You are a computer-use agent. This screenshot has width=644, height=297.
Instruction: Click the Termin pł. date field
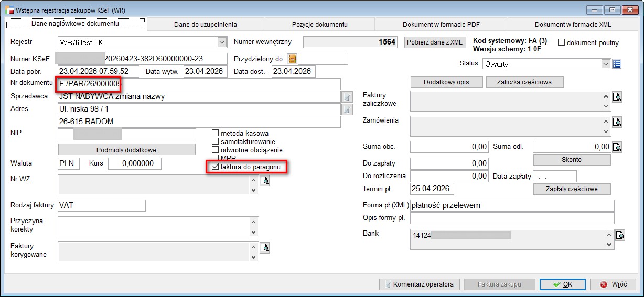pos(432,189)
